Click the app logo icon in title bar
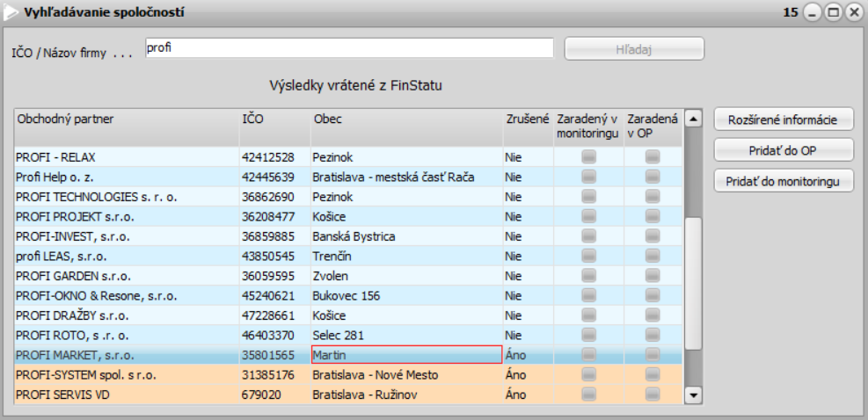This screenshot has width=868, height=420. click(x=11, y=12)
